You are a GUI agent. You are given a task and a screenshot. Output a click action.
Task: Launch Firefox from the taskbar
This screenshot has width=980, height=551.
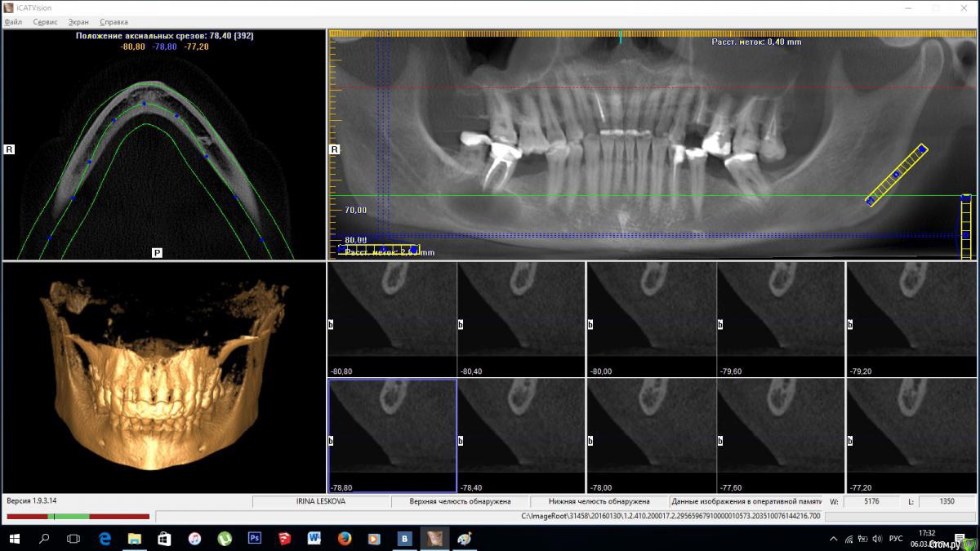[x=344, y=539]
